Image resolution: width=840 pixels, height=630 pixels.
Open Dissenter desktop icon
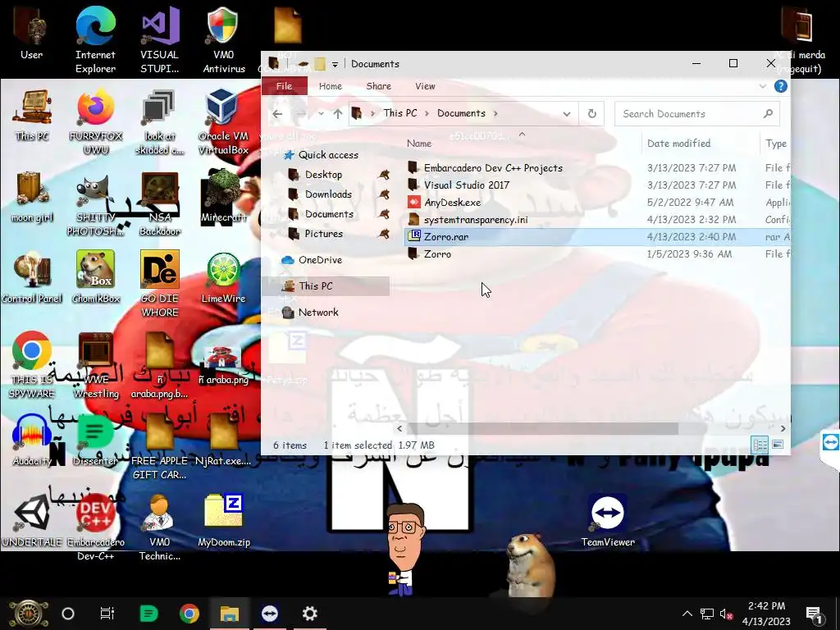click(95, 441)
